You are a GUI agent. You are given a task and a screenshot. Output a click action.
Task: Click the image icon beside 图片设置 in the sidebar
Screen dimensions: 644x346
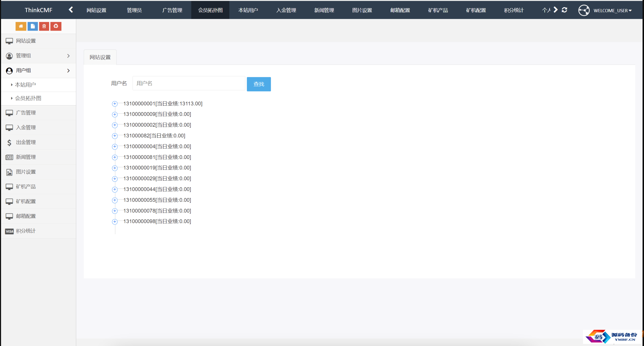tap(9, 172)
